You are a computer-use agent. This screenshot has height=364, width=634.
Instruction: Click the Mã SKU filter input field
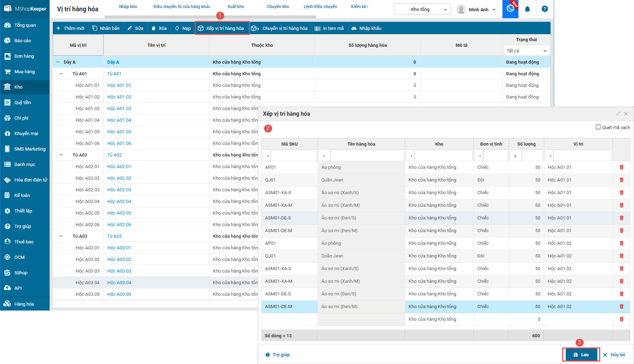pyautogui.click(x=293, y=155)
